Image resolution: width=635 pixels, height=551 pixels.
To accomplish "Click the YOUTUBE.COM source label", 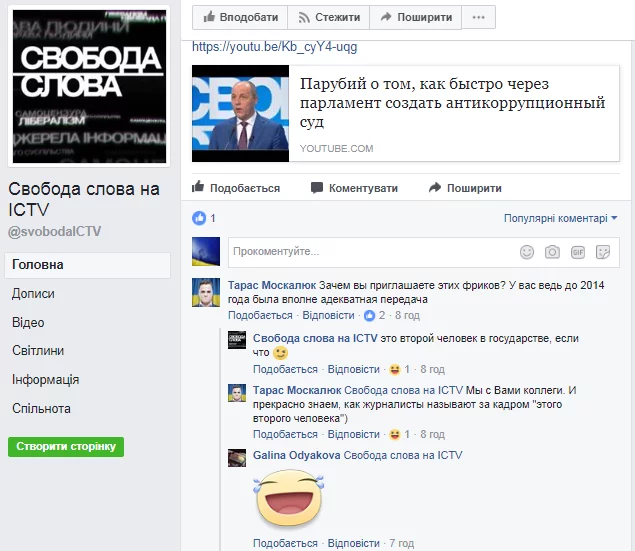I will (x=337, y=149).
